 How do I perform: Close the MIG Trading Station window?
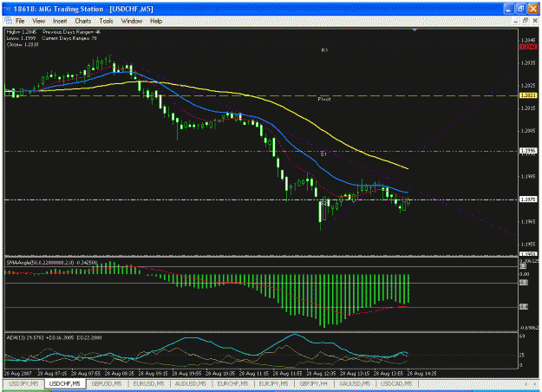pyautogui.click(x=532, y=9)
